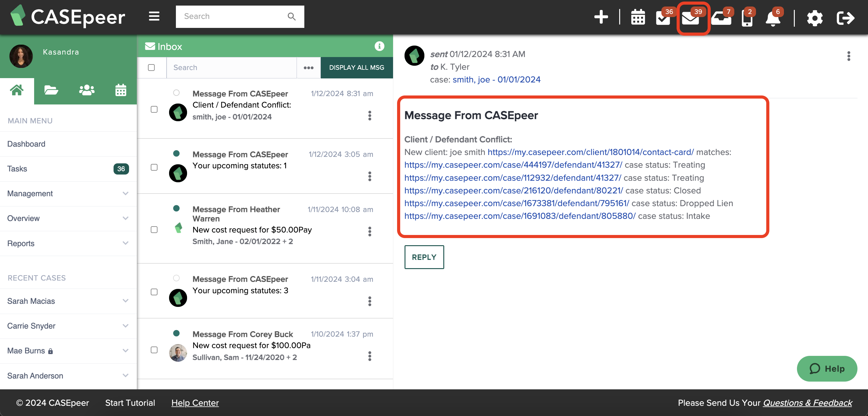Open the three-dot inbox options button
The height and width of the screenshot is (416, 868).
[308, 68]
